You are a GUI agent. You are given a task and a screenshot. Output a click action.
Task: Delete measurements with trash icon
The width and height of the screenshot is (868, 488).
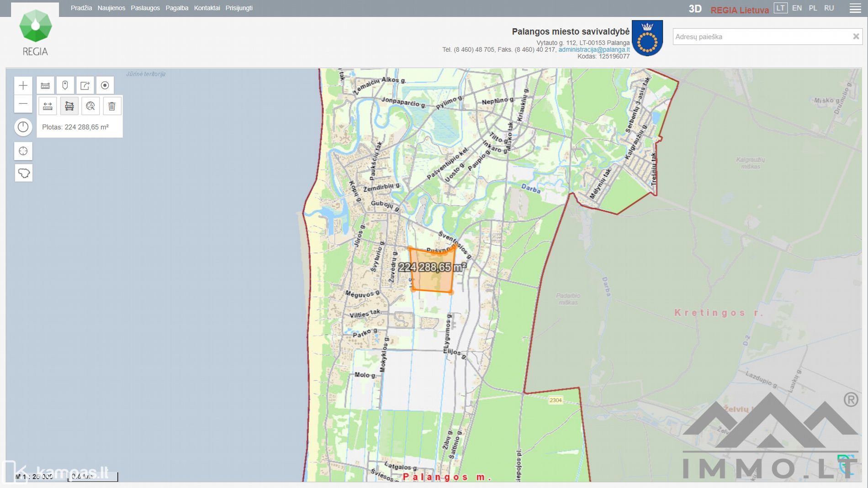point(112,106)
